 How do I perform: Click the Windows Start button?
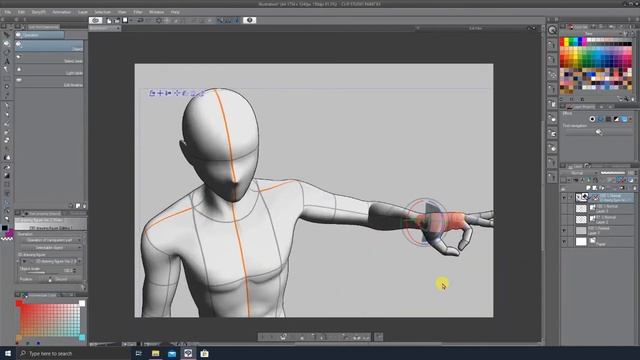8,353
